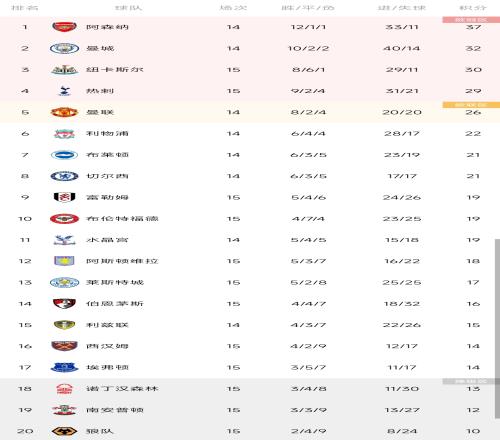Open the Crystal Palace eagle logo
The height and width of the screenshot is (440, 500).
coord(64,240)
